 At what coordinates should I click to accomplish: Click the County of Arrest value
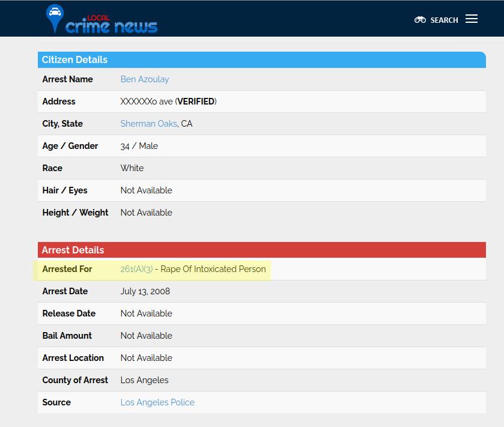pyautogui.click(x=145, y=380)
